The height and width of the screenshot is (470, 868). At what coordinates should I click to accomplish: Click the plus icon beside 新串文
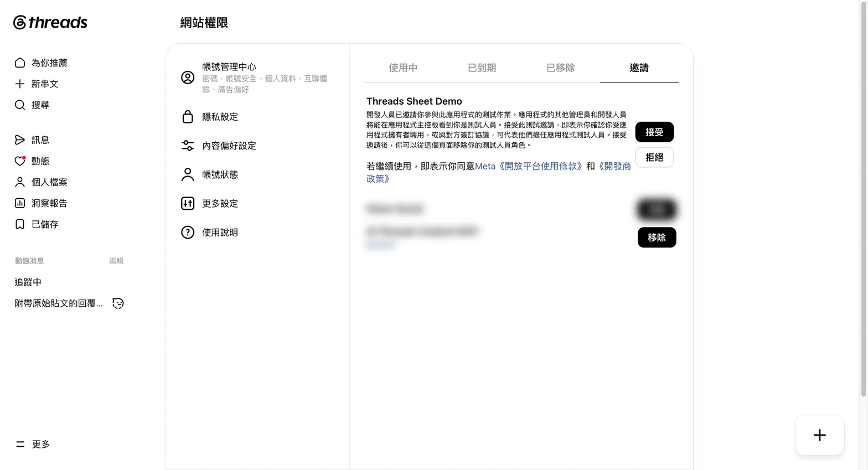pyautogui.click(x=20, y=84)
